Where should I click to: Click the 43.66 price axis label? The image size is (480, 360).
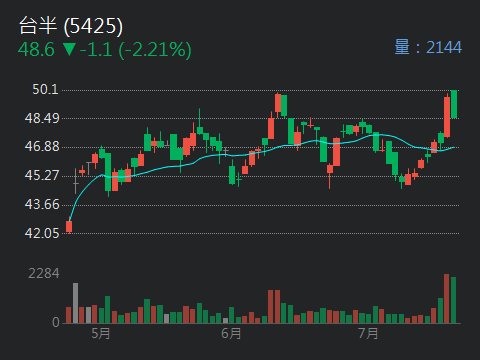click(42, 204)
